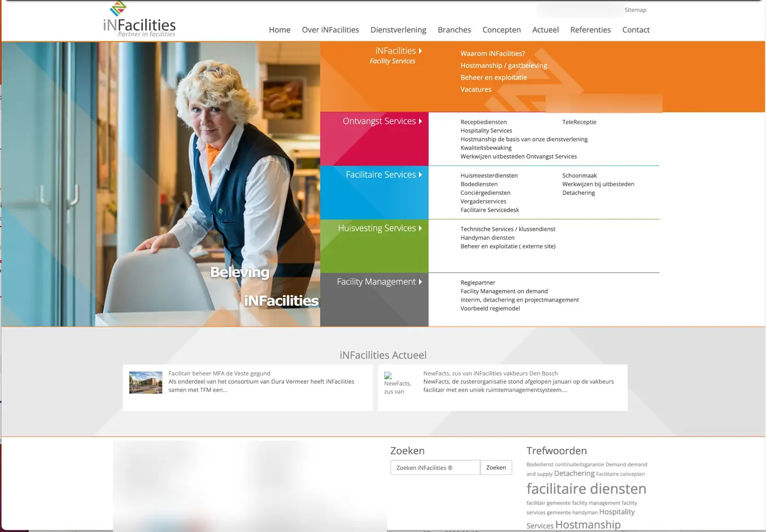The height and width of the screenshot is (532, 766).
Task: Open Technische Services / klussendienst link
Action: [508, 229]
